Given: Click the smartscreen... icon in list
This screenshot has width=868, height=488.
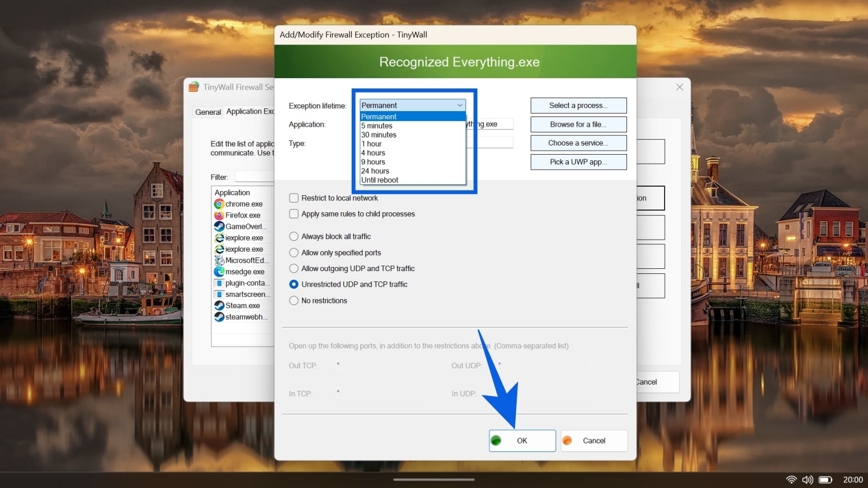Looking at the screenshot, I should point(219,295).
